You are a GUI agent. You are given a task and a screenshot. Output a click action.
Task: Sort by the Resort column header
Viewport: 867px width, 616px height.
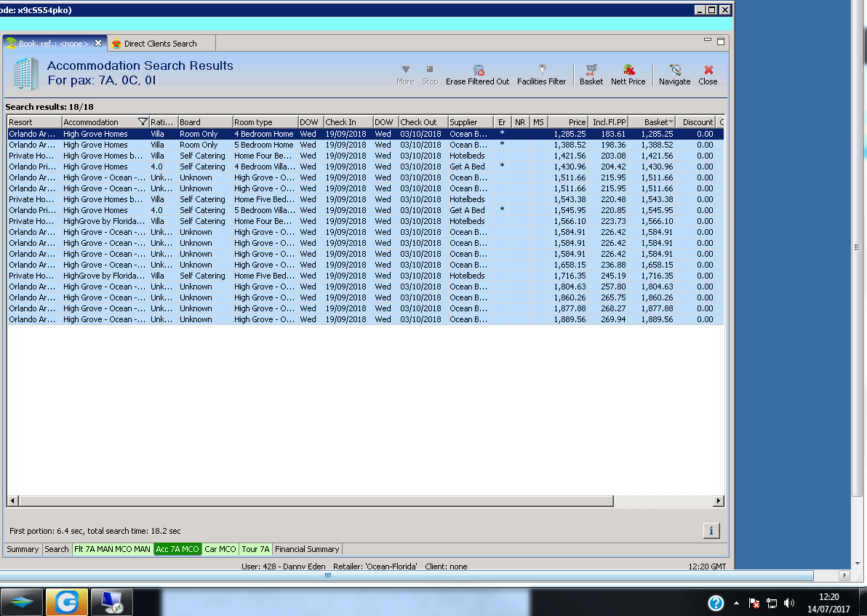tap(34, 121)
